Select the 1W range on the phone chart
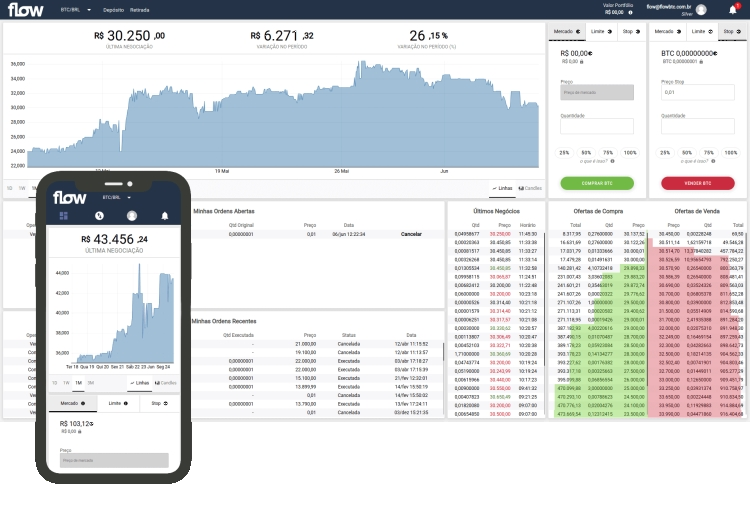 66,383
